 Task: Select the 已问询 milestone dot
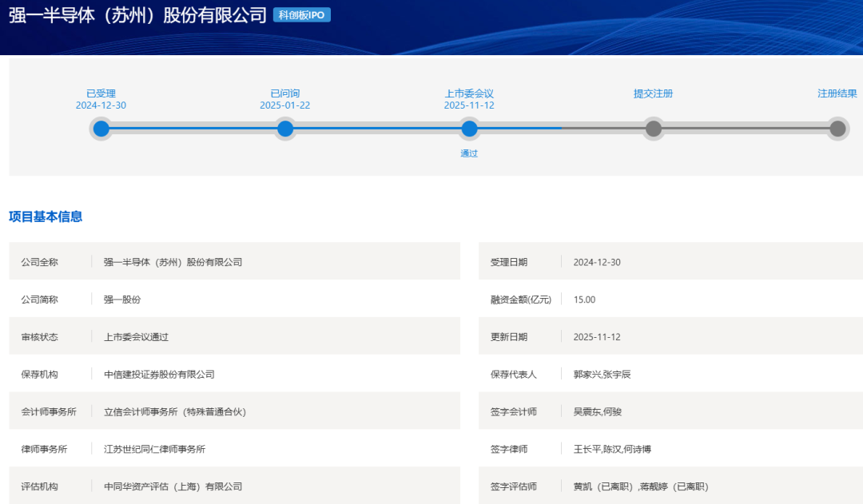click(x=285, y=128)
